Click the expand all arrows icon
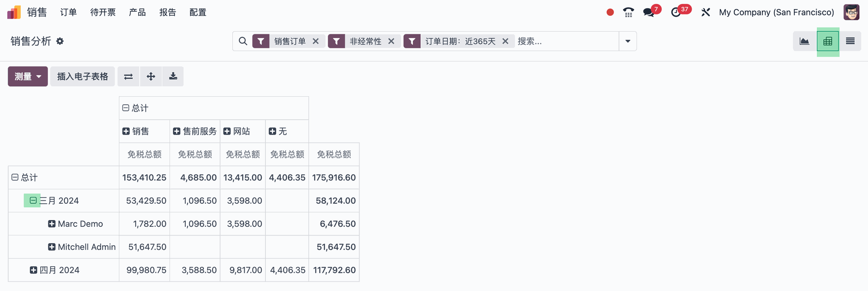This screenshot has height=291, width=868. click(x=151, y=76)
